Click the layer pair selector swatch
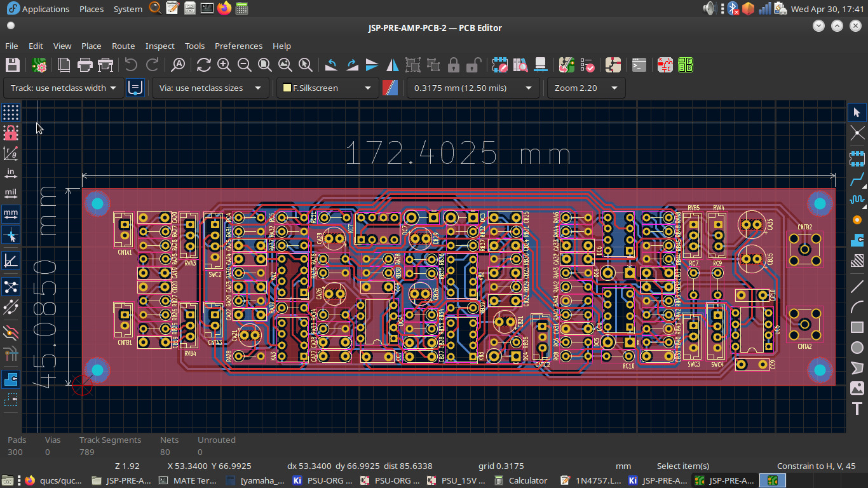The image size is (868, 488). tap(390, 88)
